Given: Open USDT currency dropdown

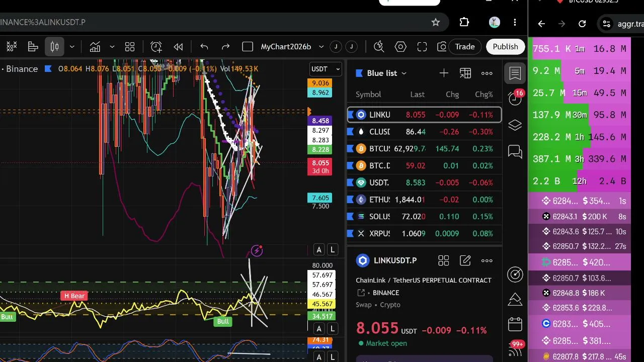Looking at the screenshot, I should [327, 69].
